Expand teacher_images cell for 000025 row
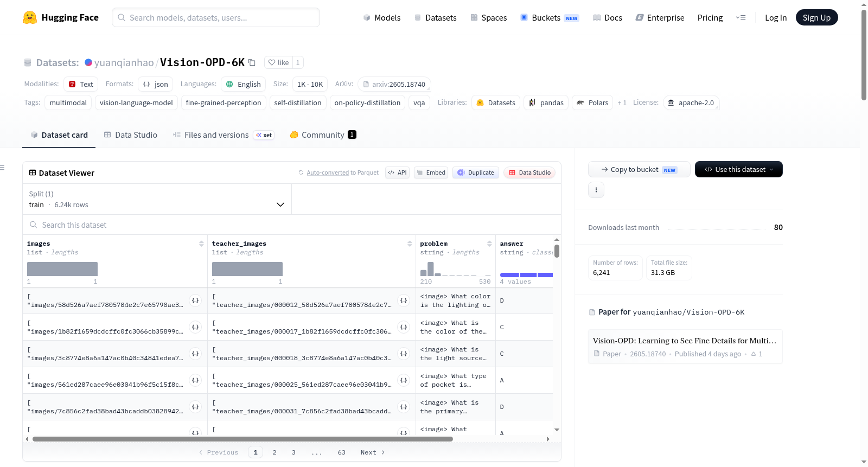Screen dimensions: 868x467 [404, 380]
